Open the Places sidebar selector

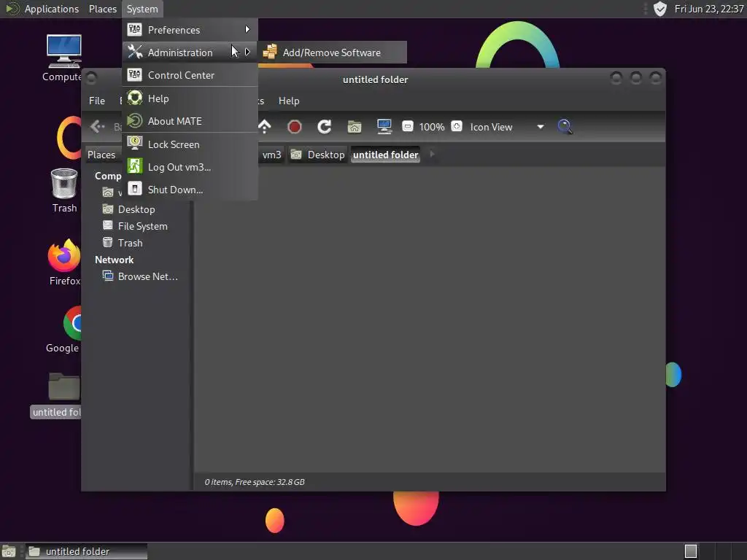coord(104,155)
